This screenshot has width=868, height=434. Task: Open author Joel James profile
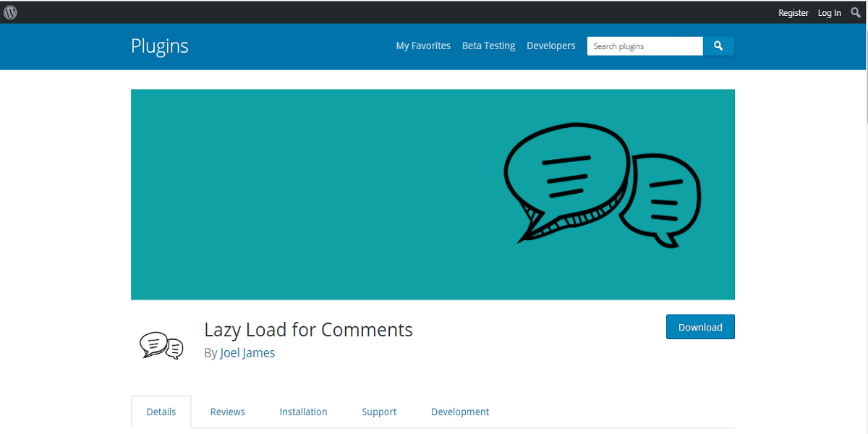click(x=247, y=353)
